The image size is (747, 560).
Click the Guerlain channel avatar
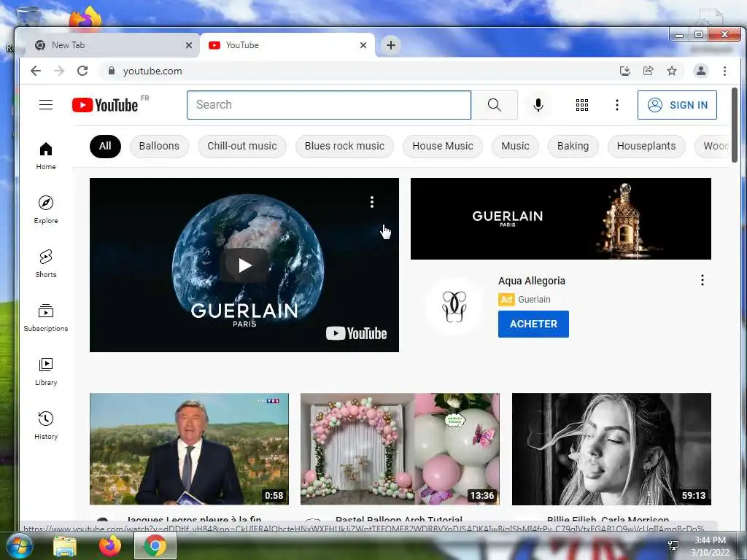coord(454,307)
